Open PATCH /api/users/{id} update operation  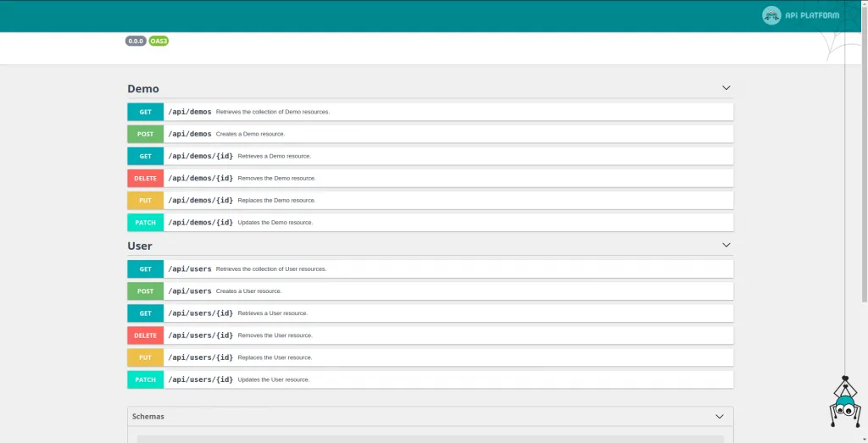click(x=200, y=379)
